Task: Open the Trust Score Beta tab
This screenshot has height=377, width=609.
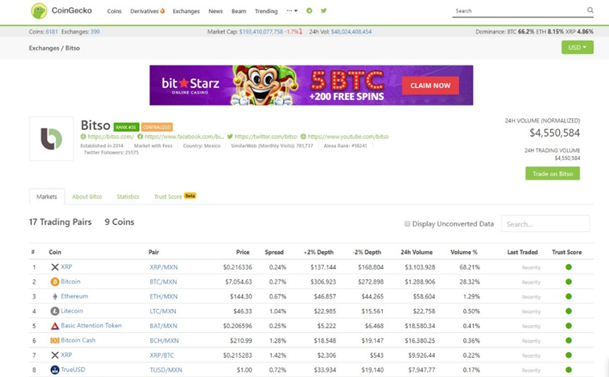Action: [x=175, y=196]
